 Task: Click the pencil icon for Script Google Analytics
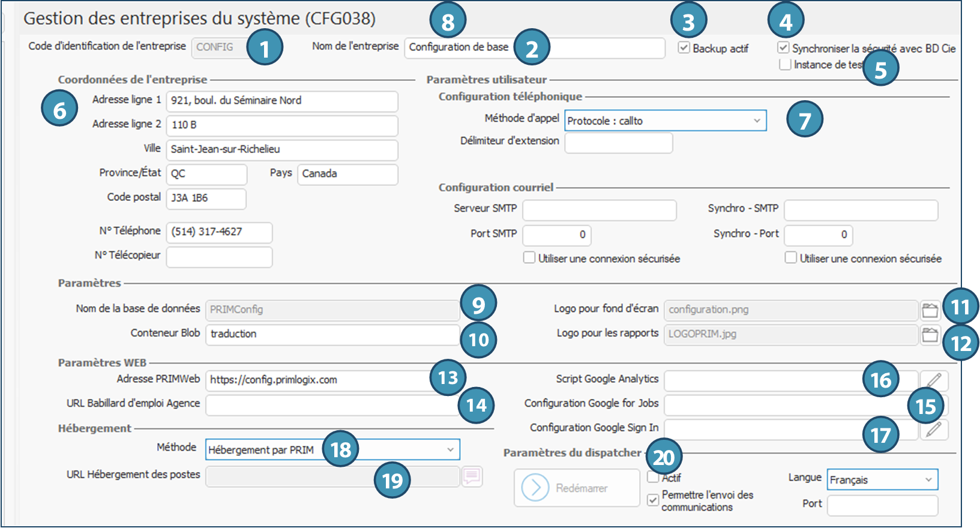934,380
